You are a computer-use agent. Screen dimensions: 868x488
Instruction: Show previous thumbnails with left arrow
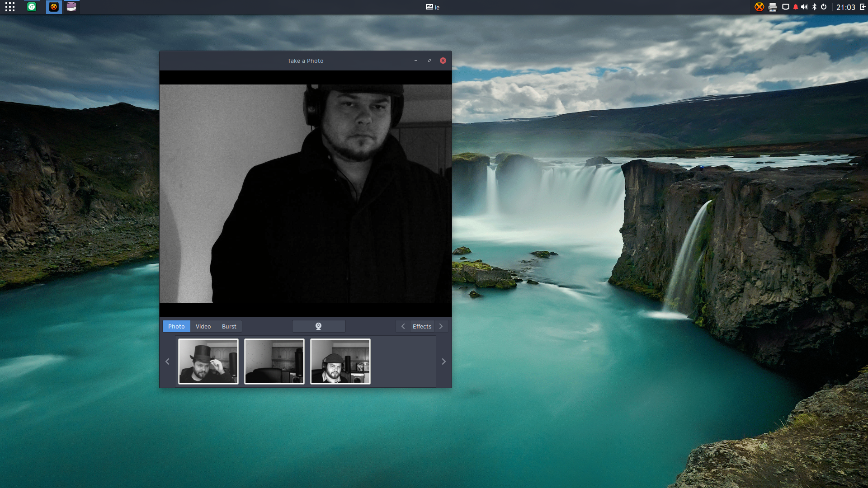pyautogui.click(x=167, y=361)
